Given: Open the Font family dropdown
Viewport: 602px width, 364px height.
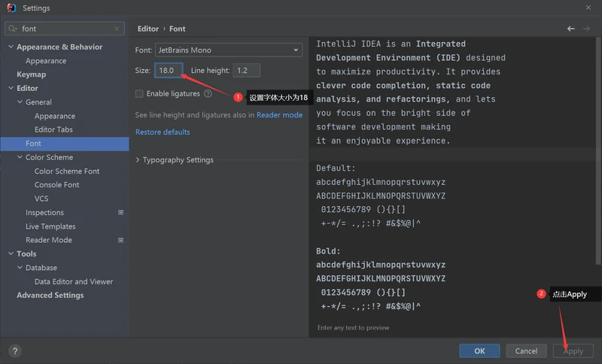Looking at the screenshot, I should 228,50.
